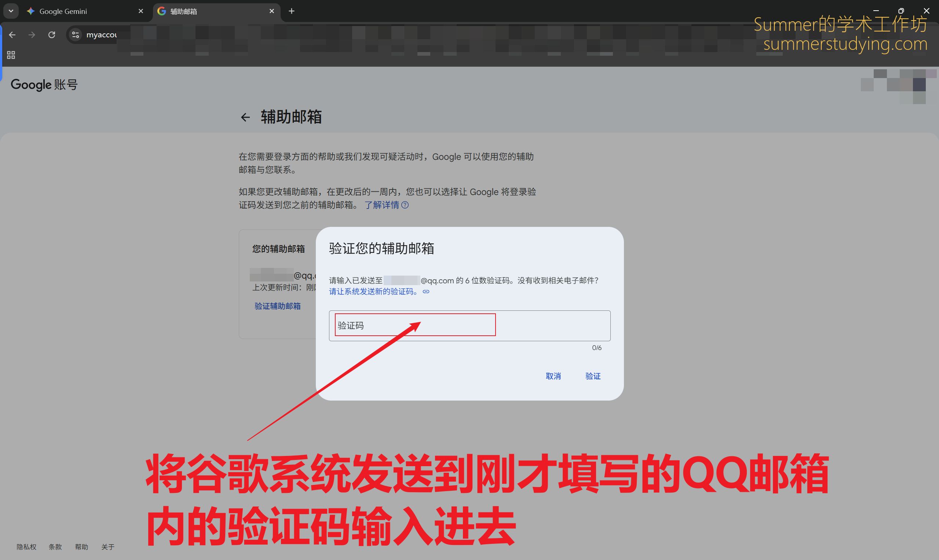Screen dimensions: 939x560
Task: Reload the current page
Action: [x=52, y=35]
